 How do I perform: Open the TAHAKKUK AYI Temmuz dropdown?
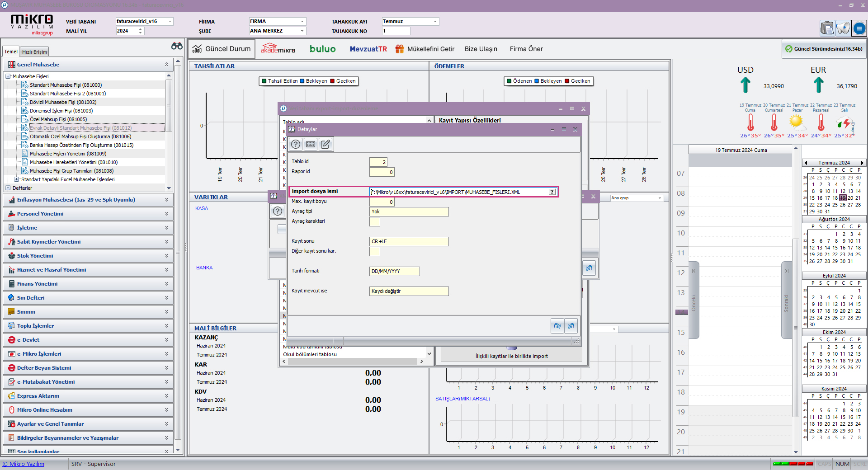point(435,22)
